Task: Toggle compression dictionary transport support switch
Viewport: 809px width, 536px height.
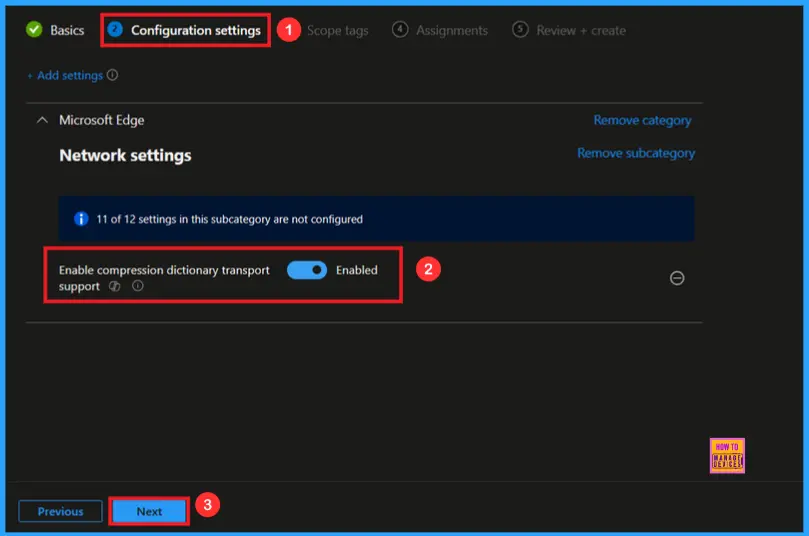Action: [307, 270]
